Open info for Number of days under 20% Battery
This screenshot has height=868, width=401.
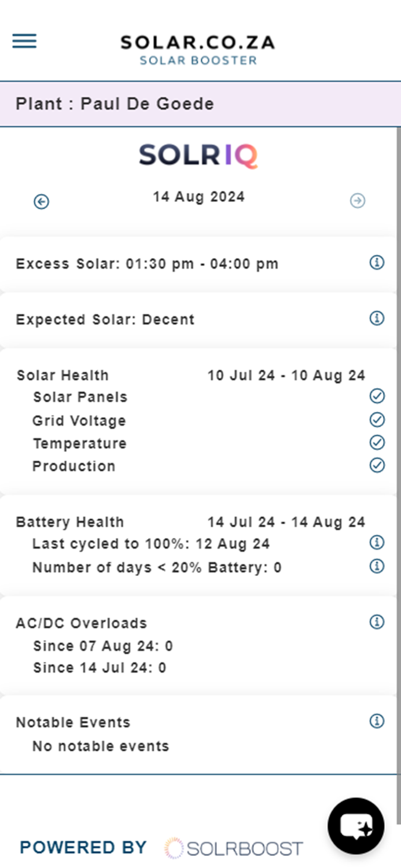click(x=377, y=566)
